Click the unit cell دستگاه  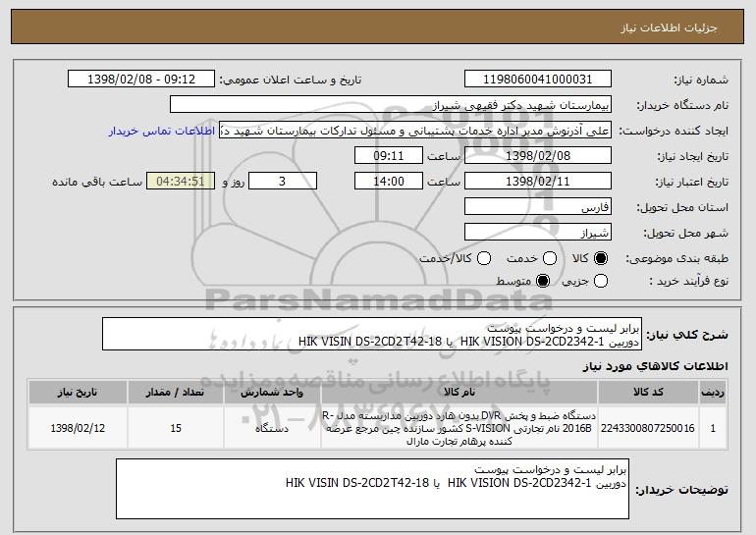pyautogui.click(x=272, y=428)
